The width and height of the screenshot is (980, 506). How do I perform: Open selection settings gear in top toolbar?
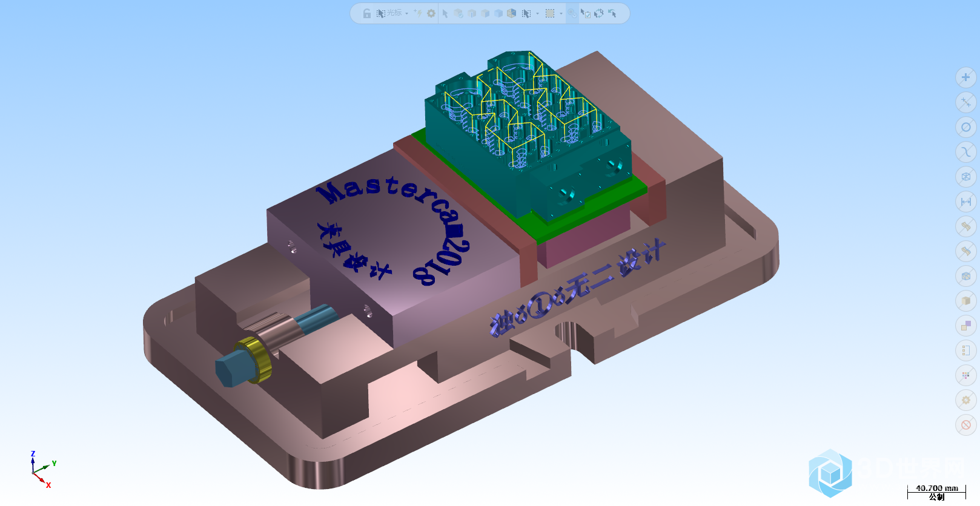tap(431, 13)
